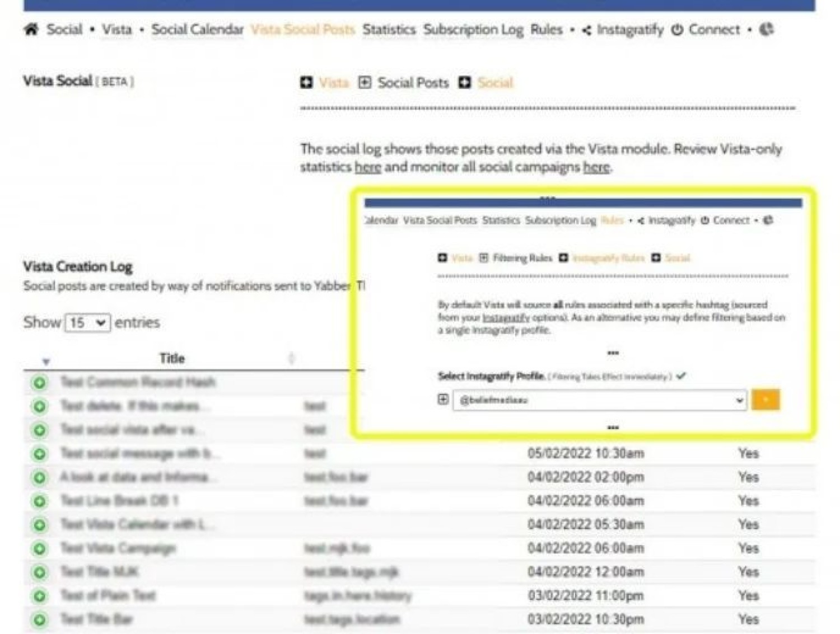The image size is (840, 634).
Task: Open Subscription Log page
Action: [x=473, y=30]
